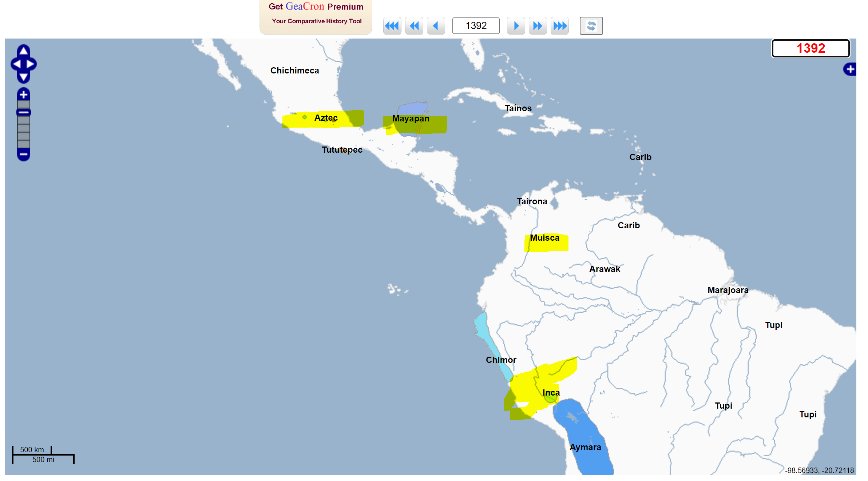Jump far back with triple left arrows
Viewport: 868px width, 481px height.
(392, 26)
